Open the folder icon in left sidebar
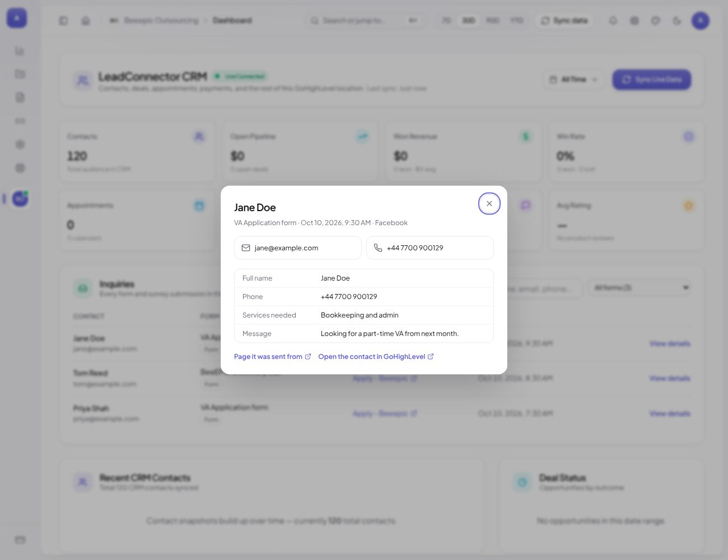This screenshot has width=728, height=560. (x=20, y=74)
